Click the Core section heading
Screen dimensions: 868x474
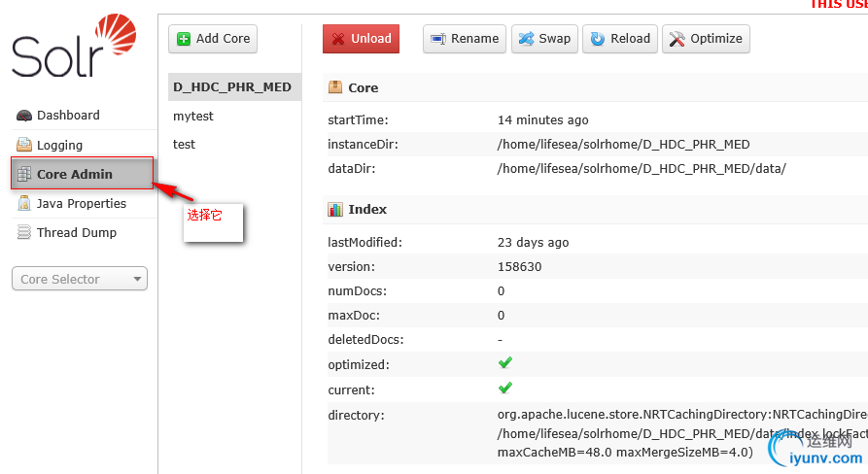click(364, 87)
